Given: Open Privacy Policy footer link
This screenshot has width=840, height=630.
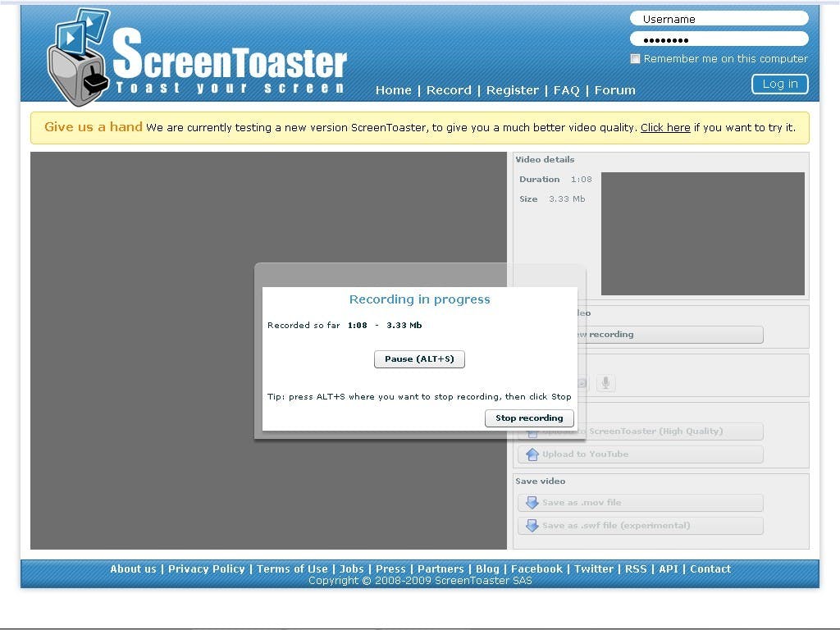Looking at the screenshot, I should (206, 569).
